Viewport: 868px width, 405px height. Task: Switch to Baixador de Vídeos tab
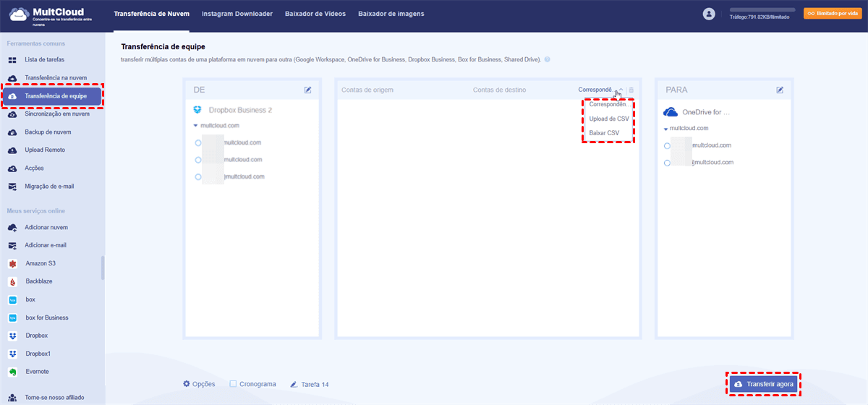point(315,14)
